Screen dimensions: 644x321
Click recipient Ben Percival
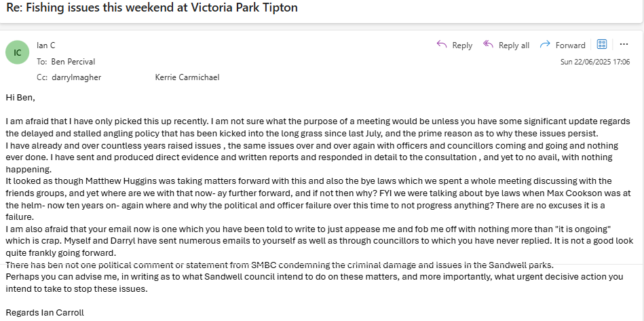73,61
